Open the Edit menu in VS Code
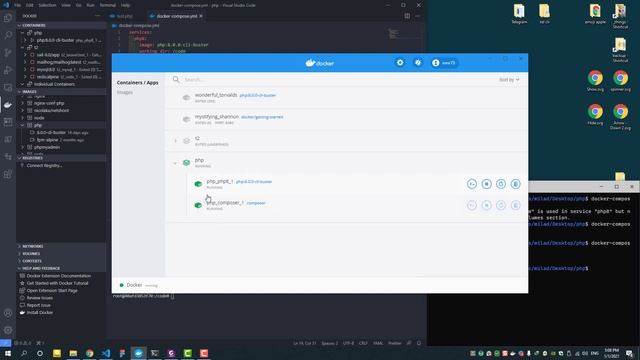The height and width of the screenshot is (360, 640). coord(30,5)
